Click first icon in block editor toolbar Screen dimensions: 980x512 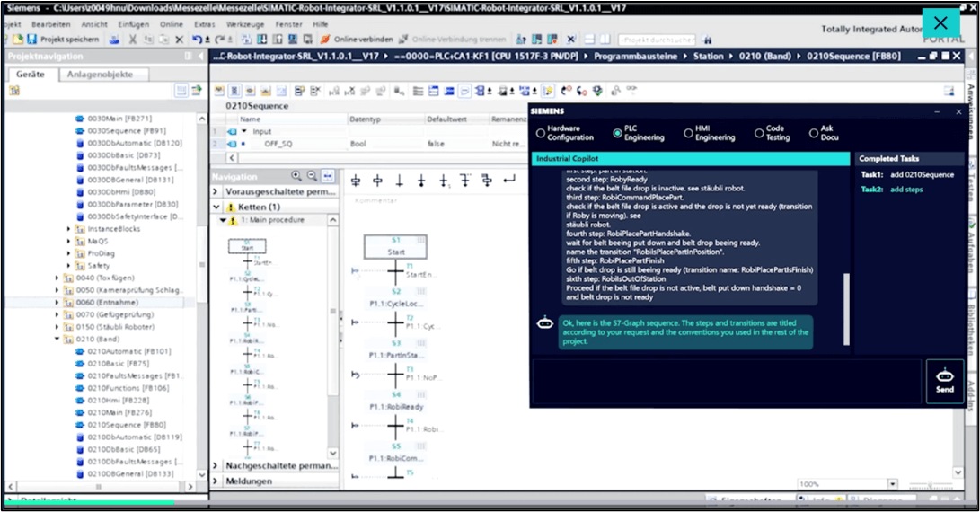(219, 92)
